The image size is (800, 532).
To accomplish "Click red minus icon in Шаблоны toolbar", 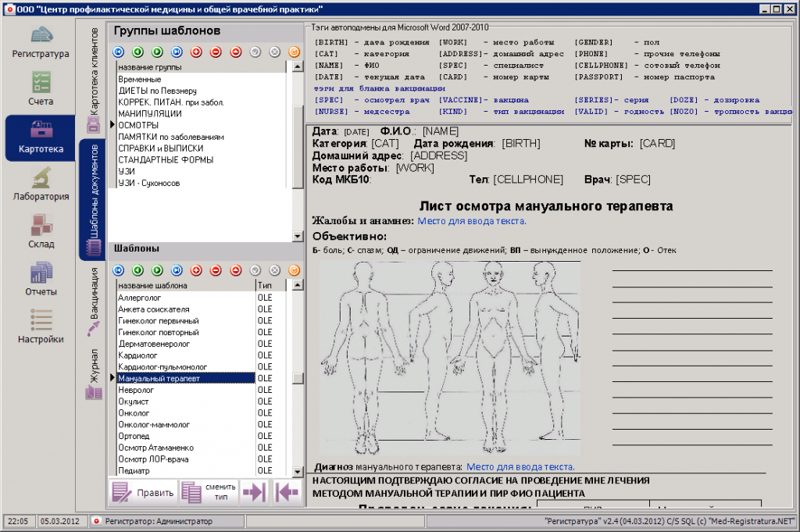I will coord(216,270).
